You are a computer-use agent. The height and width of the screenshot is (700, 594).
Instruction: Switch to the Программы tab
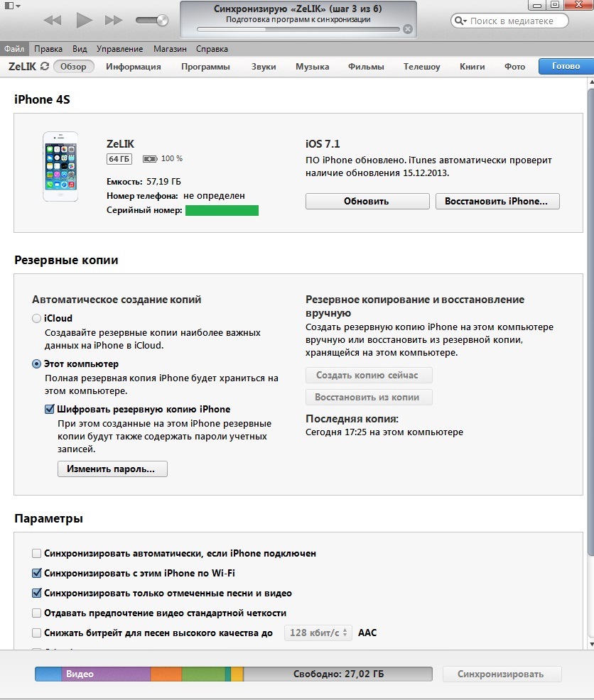(x=205, y=67)
